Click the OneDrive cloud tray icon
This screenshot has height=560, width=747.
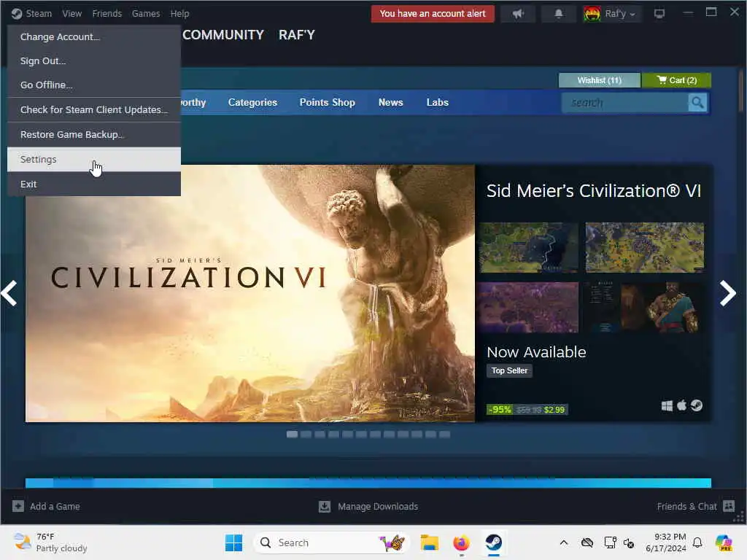coord(587,542)
